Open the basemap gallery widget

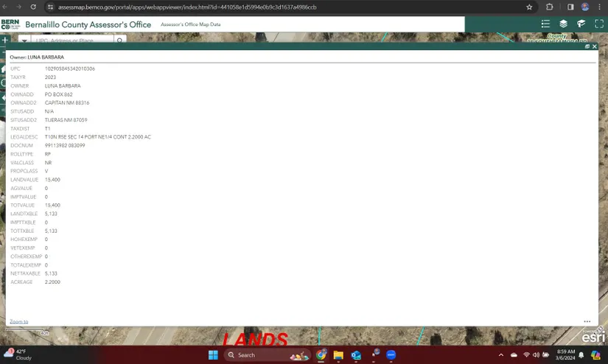[x=581, y=24]
